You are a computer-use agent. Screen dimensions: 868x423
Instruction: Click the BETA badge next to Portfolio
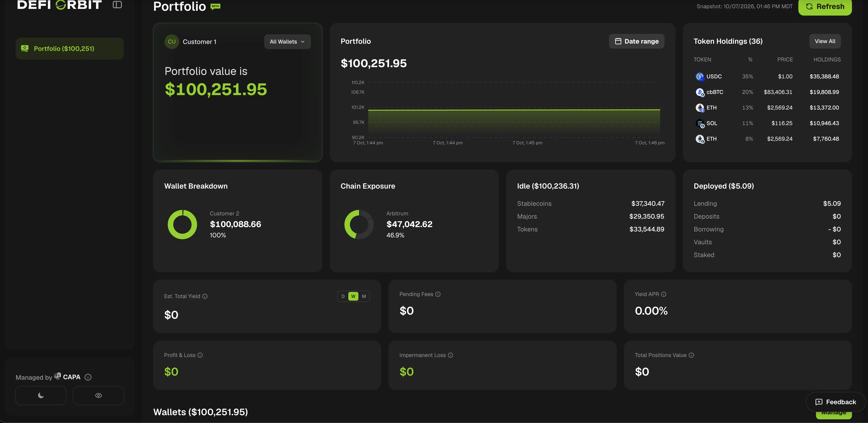[x=215, y=6]
